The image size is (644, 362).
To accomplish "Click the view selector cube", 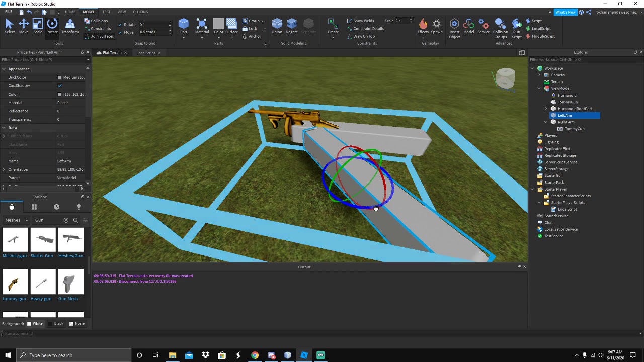I will click(505, 78).
